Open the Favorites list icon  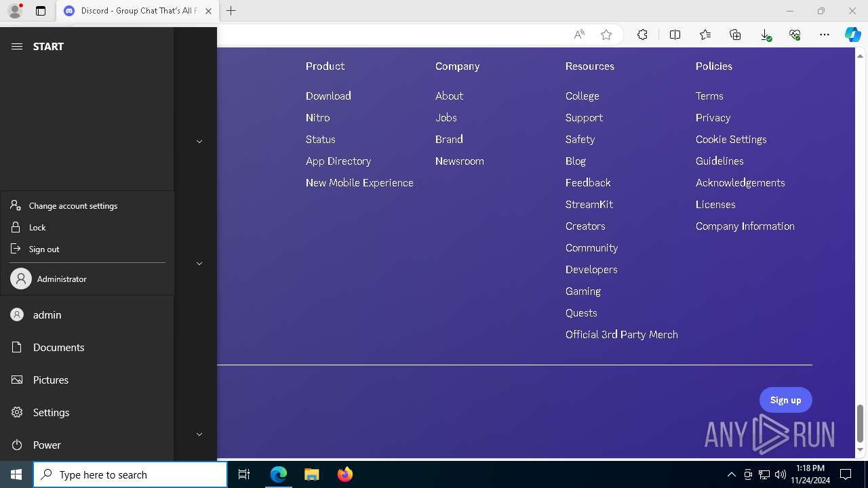click(x=705, y=35)
